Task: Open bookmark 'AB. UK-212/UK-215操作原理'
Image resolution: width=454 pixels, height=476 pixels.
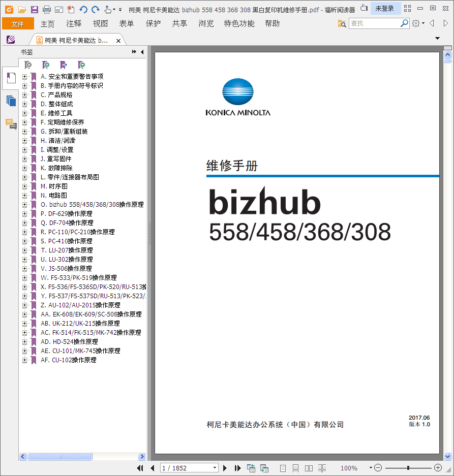Action: (x=80, y=323)
